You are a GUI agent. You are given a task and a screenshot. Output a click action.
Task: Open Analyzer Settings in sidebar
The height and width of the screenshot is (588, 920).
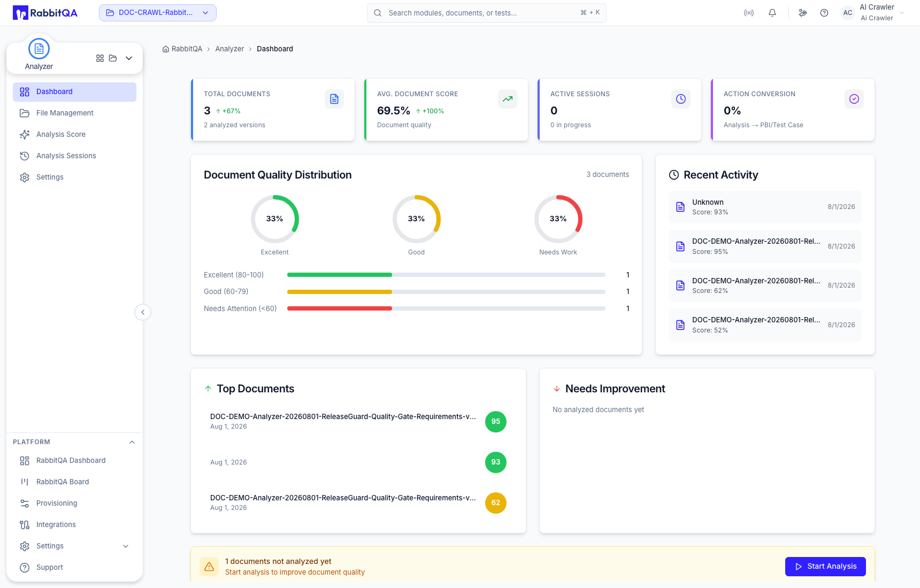(x=74, y=177)
